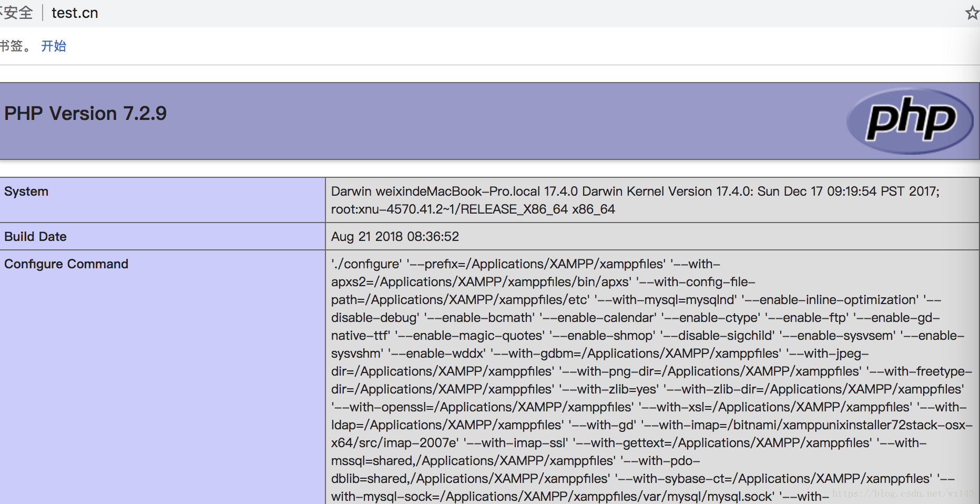Click the line starting with apxs2=/Applications/XAMPP
Viewport: 980px width, 504px height.
(543, 282)
